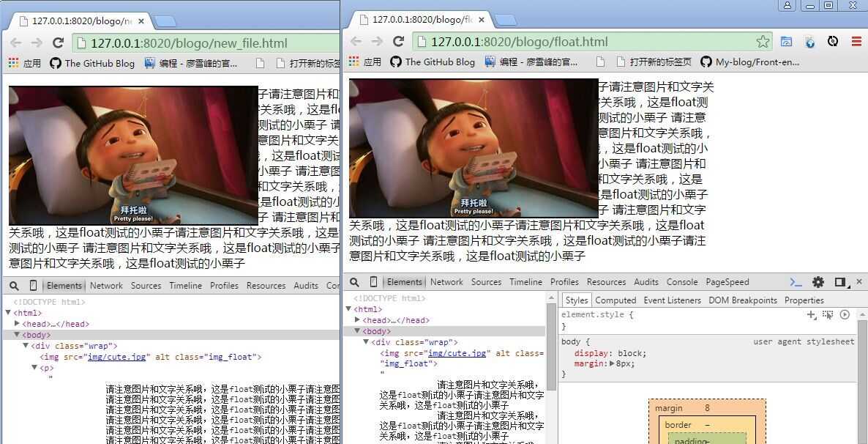Viewport: 868px width, 444px height.
Task: Reload the float.html page in right window
Action: click(398, 42)
